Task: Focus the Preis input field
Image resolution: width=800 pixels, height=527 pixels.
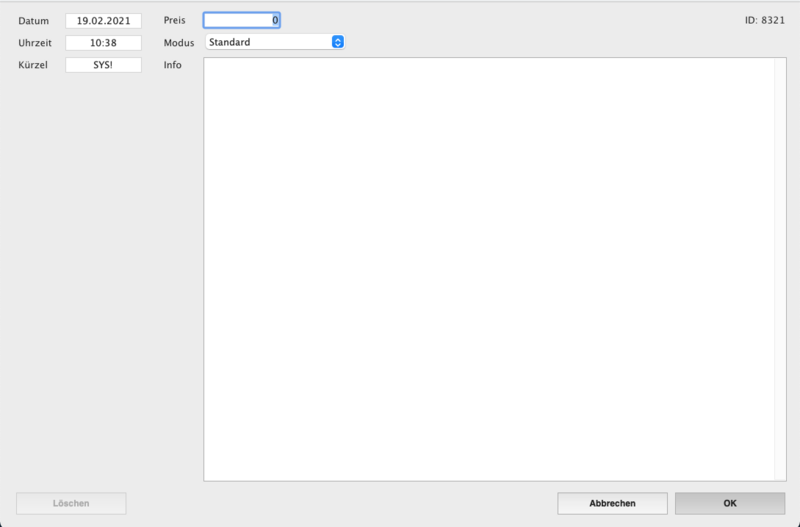Action: 241,20
